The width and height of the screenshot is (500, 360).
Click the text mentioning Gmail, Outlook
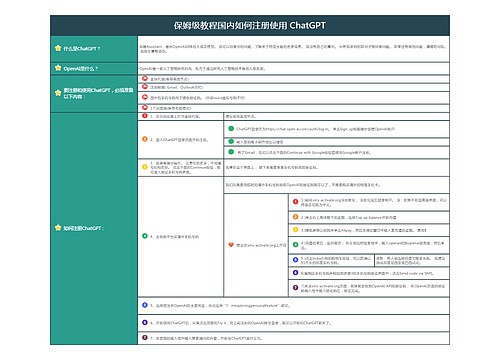tap(176, 87)
